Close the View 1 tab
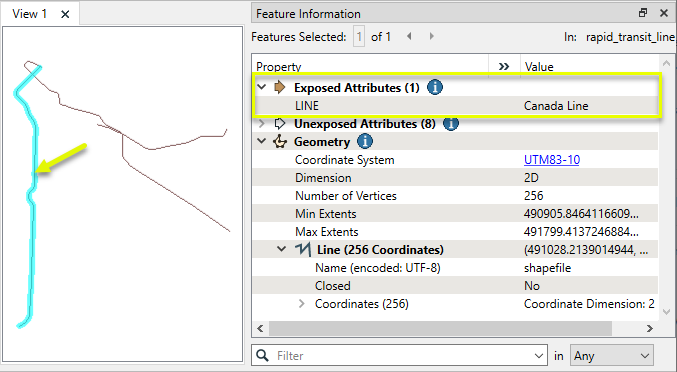Image resolution: width=677 pixels, height=372 pixels. (x=65, y=15)
